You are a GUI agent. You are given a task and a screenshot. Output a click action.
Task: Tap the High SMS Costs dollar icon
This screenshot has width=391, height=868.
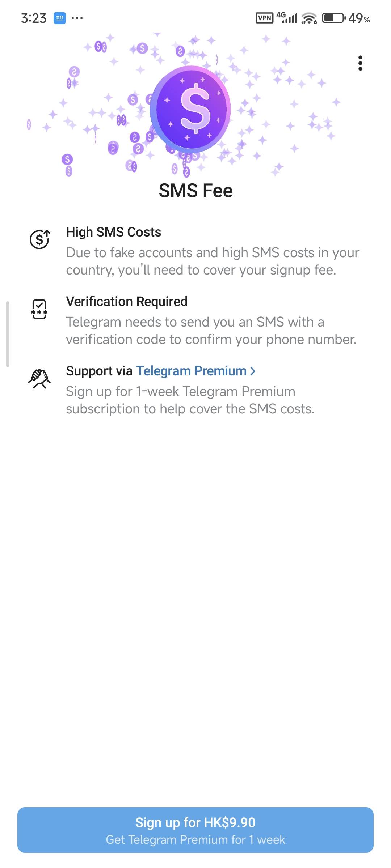click(x=39, y=239)
